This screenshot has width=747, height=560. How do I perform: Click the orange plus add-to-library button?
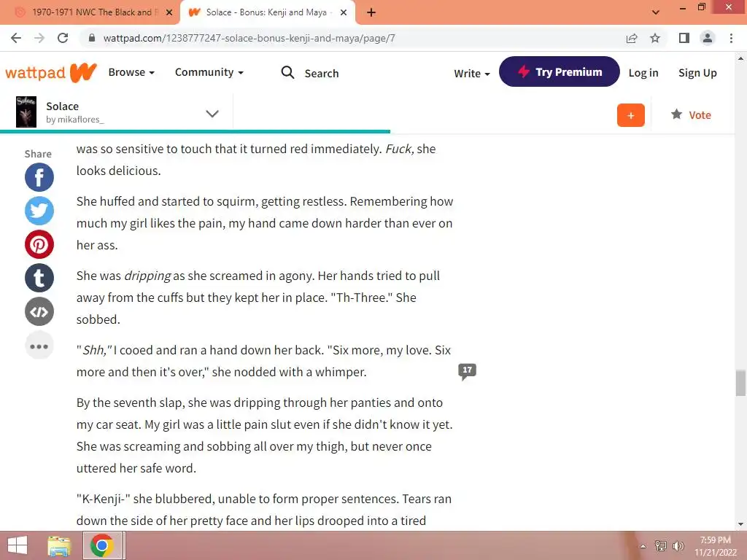[x=630, y=115]
